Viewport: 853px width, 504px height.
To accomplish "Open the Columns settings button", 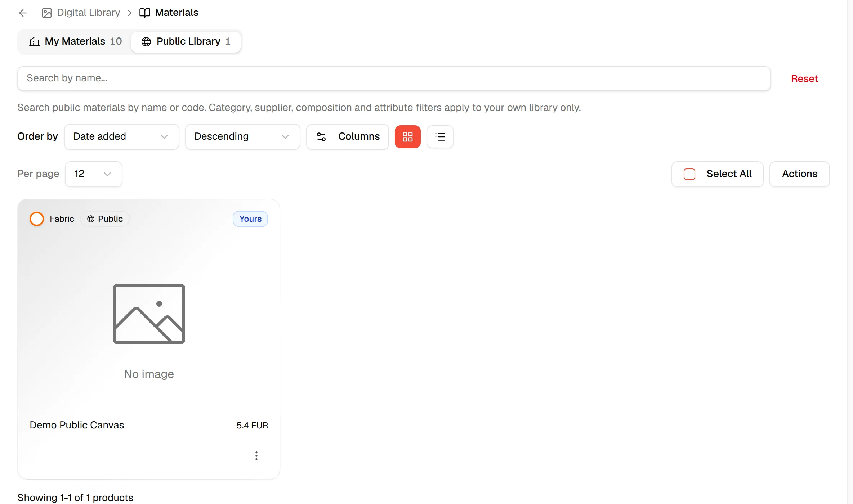I will pyautogui.click(x=348, y=137).
